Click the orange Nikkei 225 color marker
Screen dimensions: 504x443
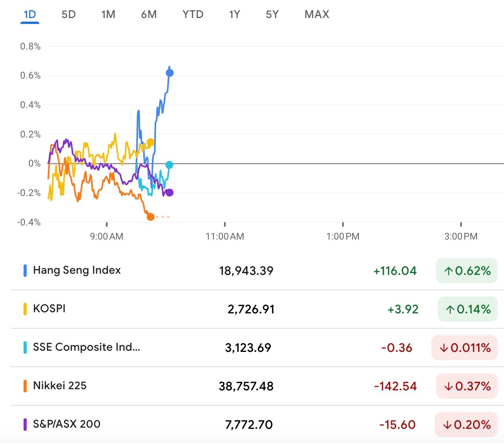tap(25, 386)
